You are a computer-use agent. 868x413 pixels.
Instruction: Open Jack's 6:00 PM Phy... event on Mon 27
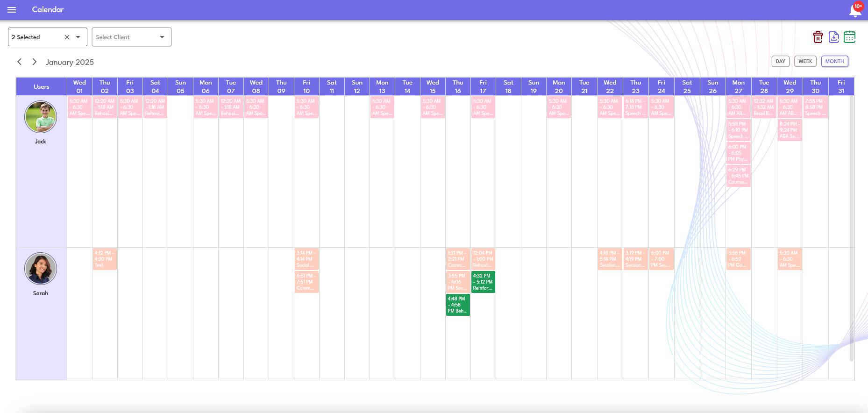click(739, 153)
